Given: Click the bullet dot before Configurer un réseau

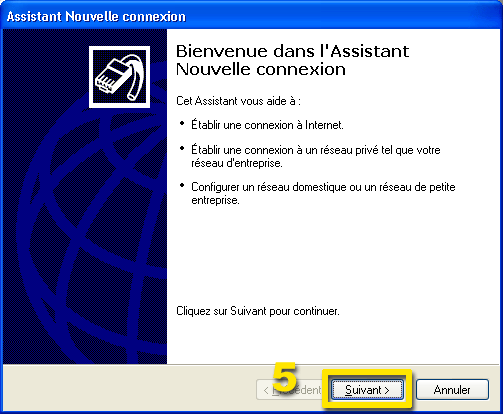Looking at the screenshot, I should coord(182,185).
